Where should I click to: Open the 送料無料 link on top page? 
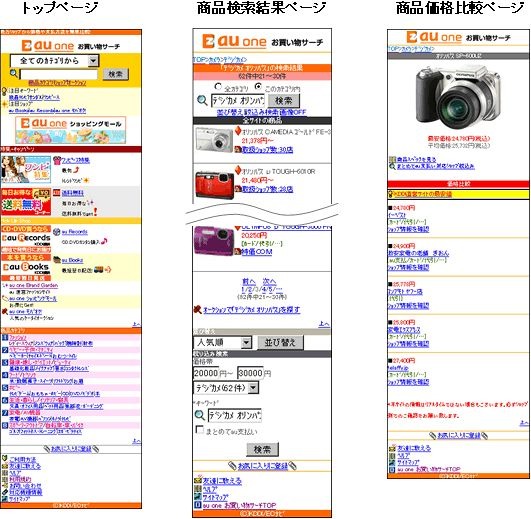(72, 193)
